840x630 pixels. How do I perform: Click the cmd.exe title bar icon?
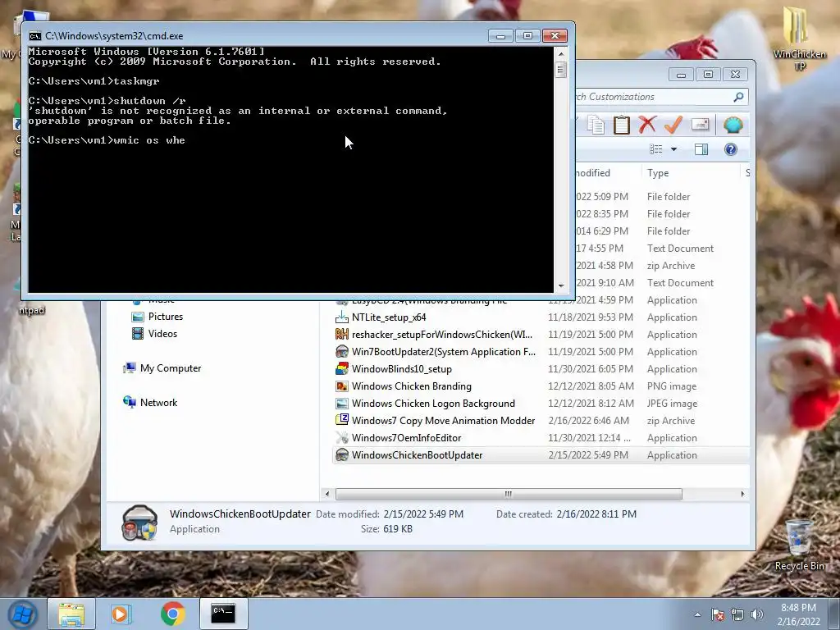click(x=34, y=36)
